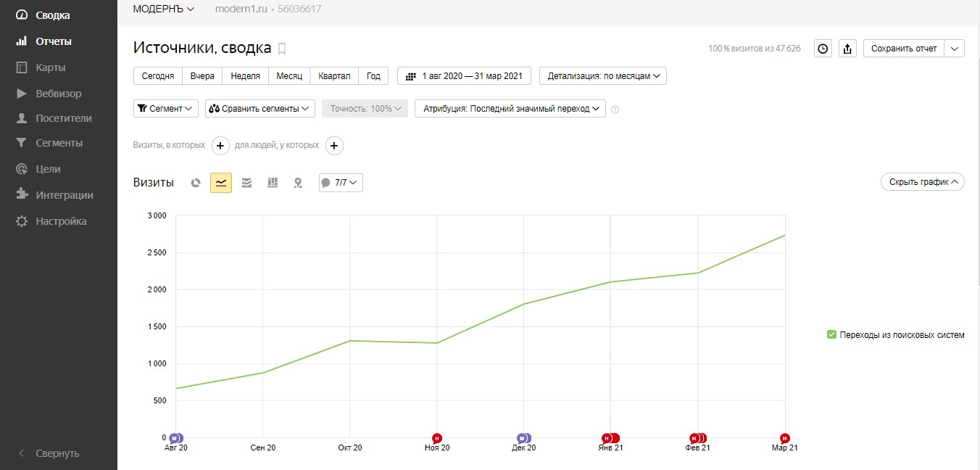The image size is (980, 470).
Task: Click the modern1.ru site link
Action: coord(241,9)
